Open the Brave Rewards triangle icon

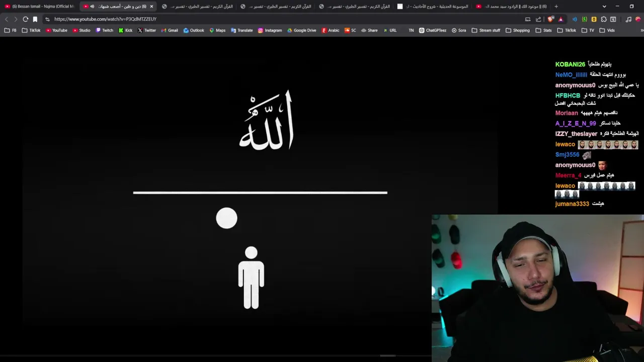coord(560,19)
